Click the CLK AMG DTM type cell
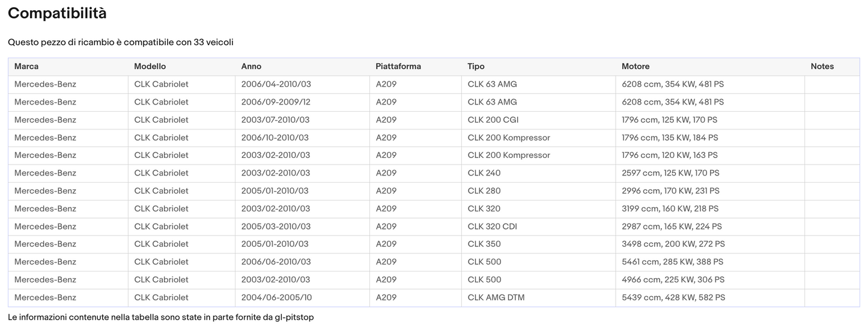This screenshot has width=868, height=331. (x=496, y=297)
